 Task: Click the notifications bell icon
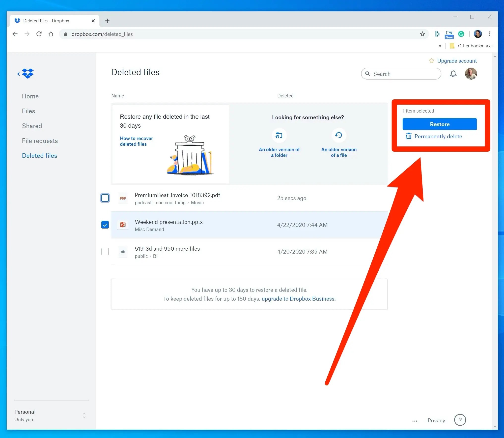[453, 74]
